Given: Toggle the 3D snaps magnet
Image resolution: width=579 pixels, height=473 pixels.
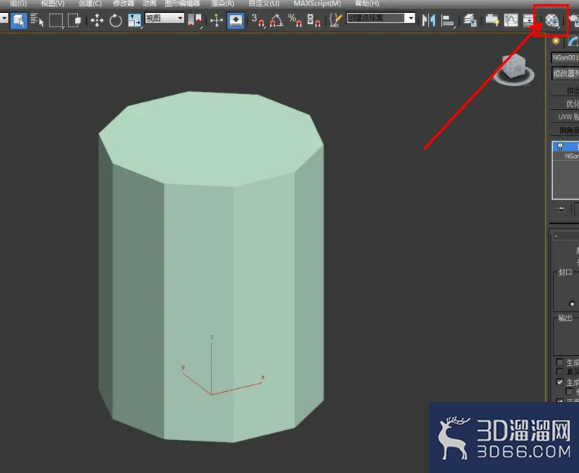Looking at the screenshot, I should point(258,20).
